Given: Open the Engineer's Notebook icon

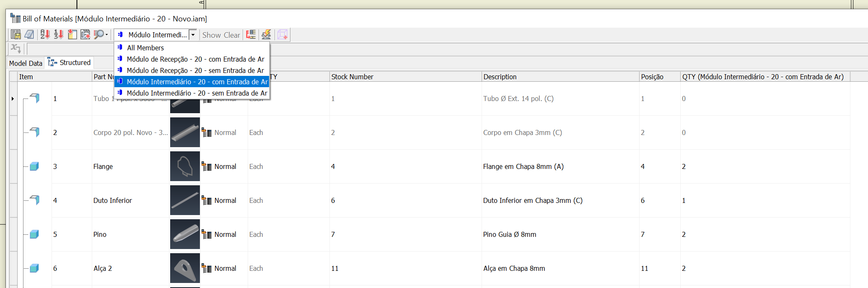Looking at the screenshot, I should (29, 35).
